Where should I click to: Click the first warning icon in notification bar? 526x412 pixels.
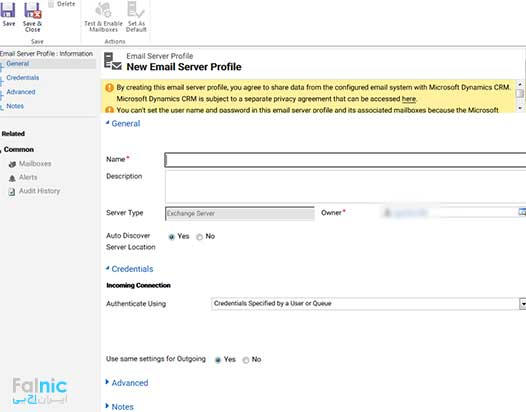(x=109, y=88)
